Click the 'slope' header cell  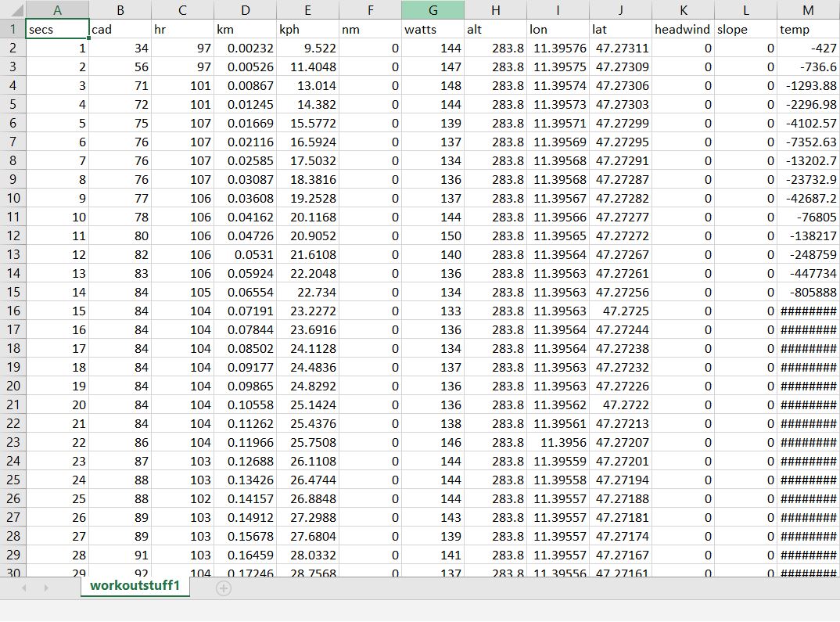tap(745, 29)
